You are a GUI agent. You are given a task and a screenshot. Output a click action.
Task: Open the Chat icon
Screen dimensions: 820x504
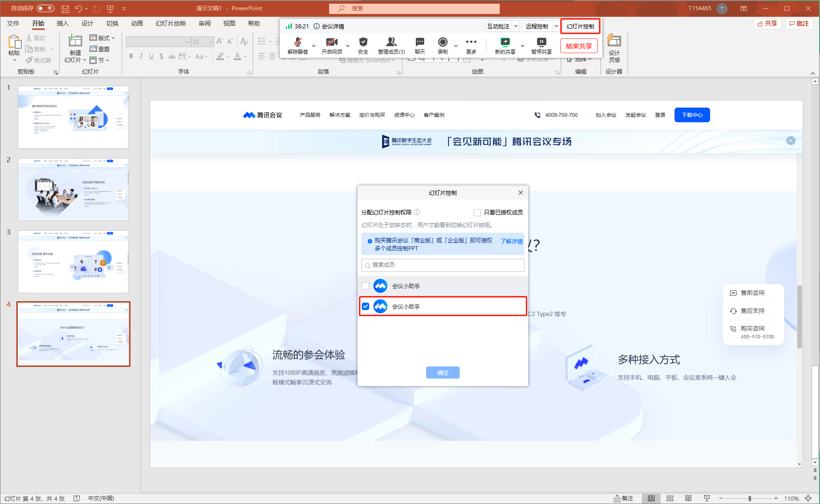click(420, 46)
